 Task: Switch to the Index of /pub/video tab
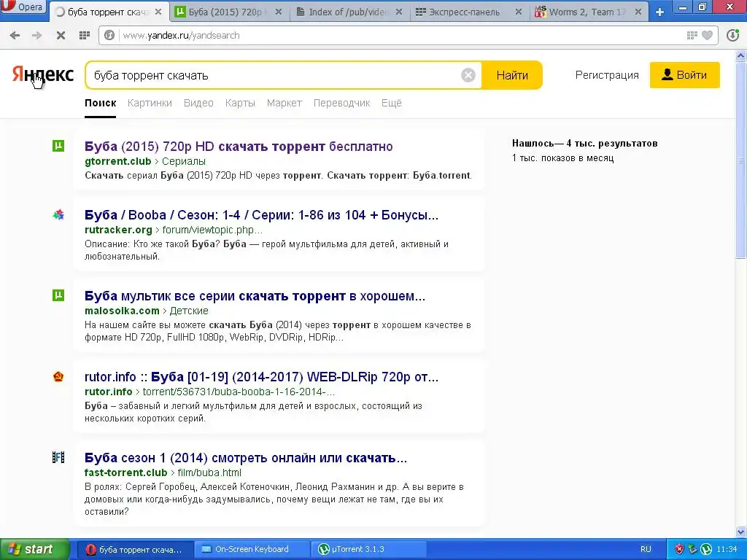(x=347, y=12)
